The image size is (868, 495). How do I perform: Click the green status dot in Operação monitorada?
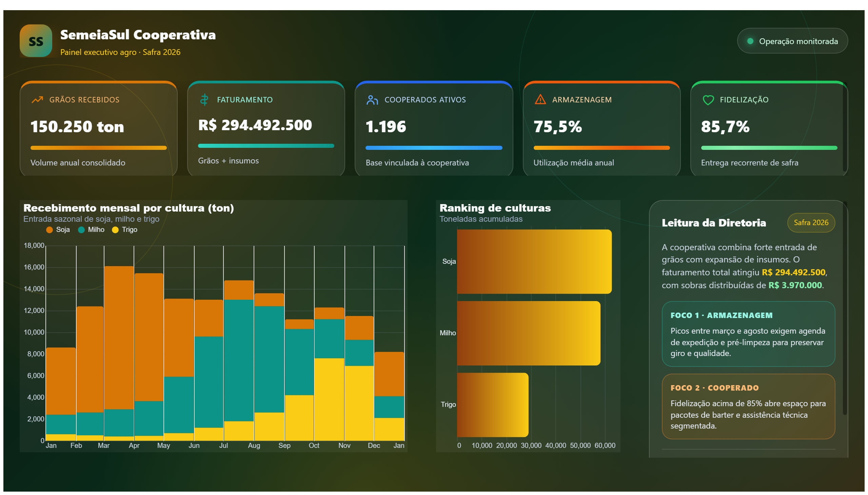pyautogui.click(x=750, y=41)
